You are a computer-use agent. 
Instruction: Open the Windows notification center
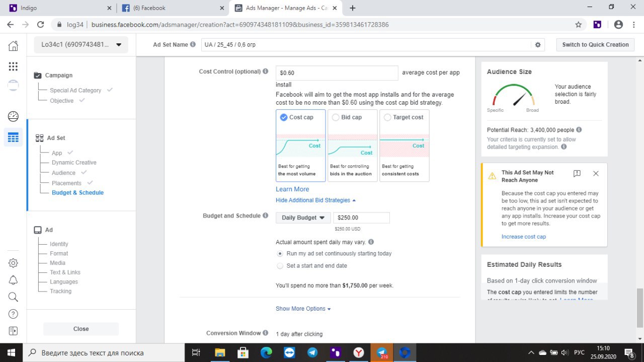click(629, 352)
